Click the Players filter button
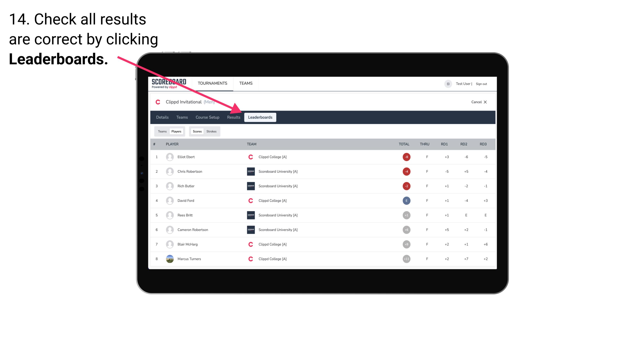Viewport: 644px width, 346px height. point(176,131)
